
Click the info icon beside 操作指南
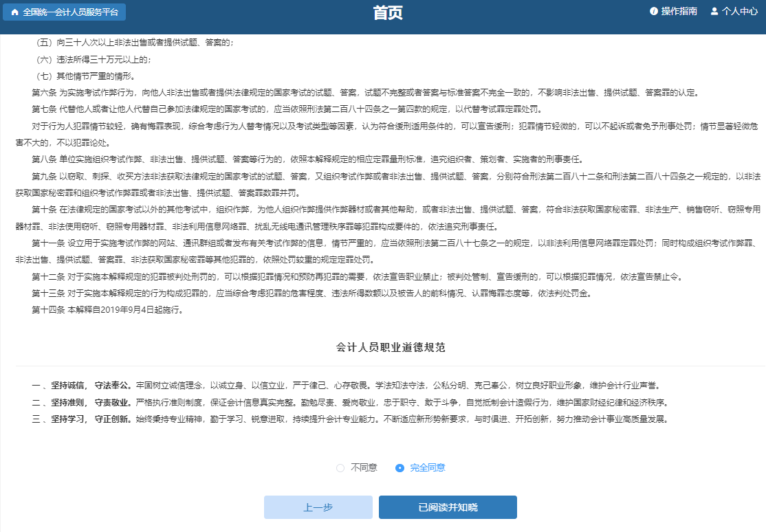[x=653, y=11]
